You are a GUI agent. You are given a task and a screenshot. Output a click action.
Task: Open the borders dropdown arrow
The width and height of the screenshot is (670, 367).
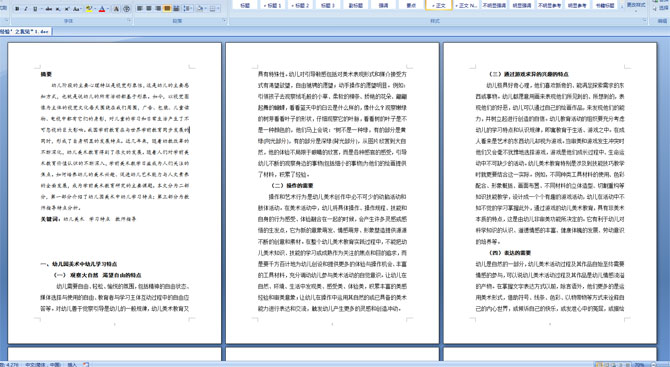coord(218,9)
